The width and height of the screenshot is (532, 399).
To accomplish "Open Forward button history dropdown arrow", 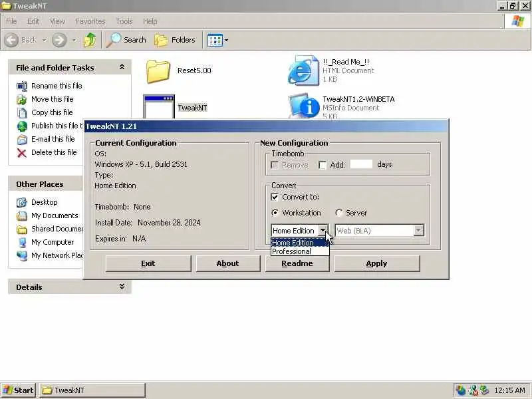I will 74,40.
